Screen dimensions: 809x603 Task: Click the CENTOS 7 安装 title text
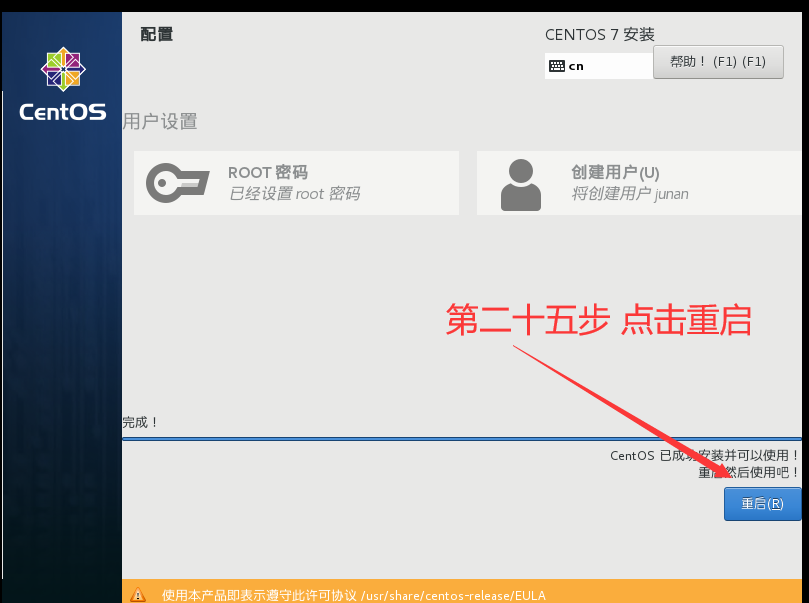[x=600, y=35]
